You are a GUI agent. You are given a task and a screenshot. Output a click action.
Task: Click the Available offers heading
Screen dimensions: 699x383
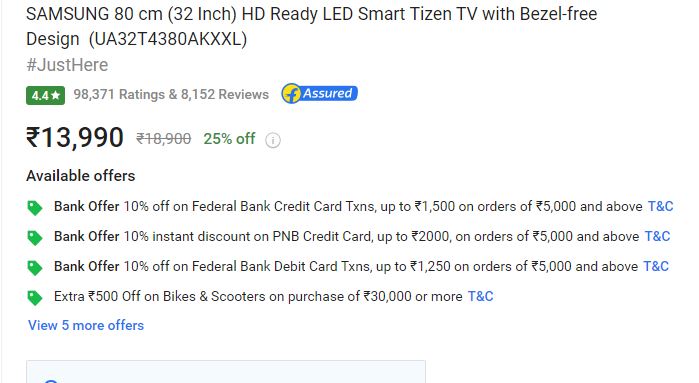point(81,176)
